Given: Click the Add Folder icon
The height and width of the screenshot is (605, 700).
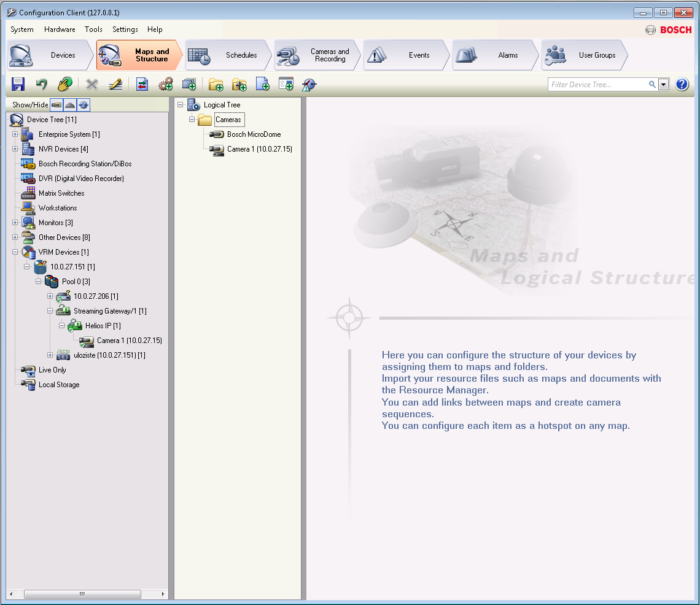Looking at the screenshot, I should click(216, 85).
